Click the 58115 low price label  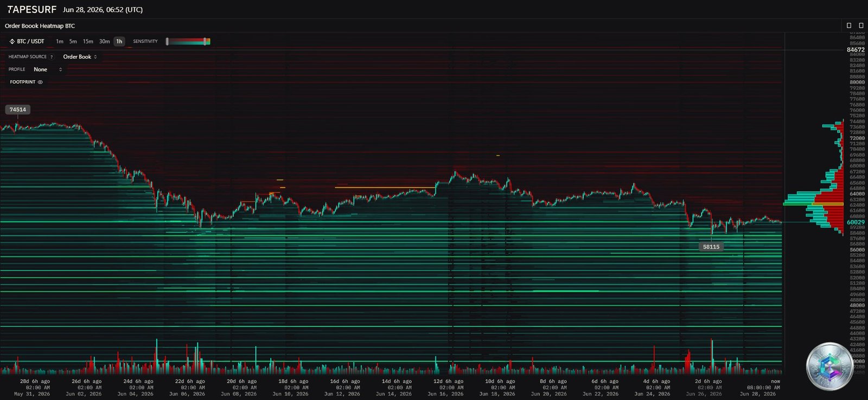tap(711, 247)
